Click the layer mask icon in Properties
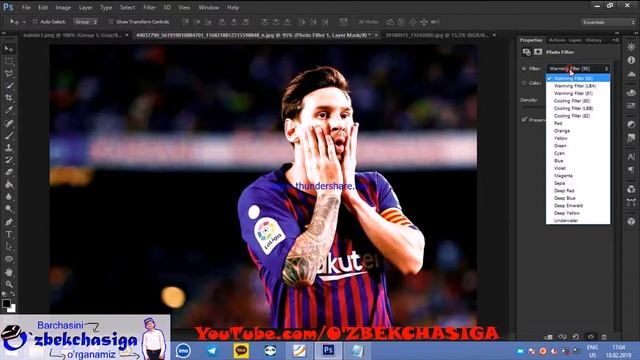Viewport: 640px width, 360px height. coord(538,52)
